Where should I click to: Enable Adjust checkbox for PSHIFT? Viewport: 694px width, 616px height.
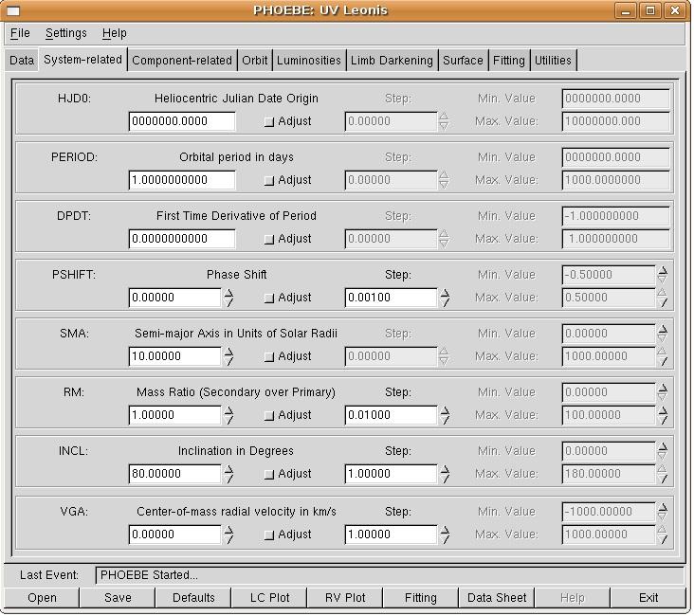click(x=269, y=299)
